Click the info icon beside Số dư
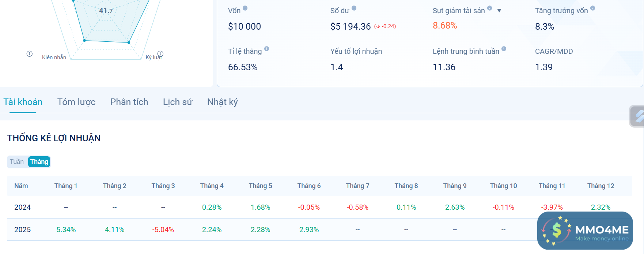 354,8
